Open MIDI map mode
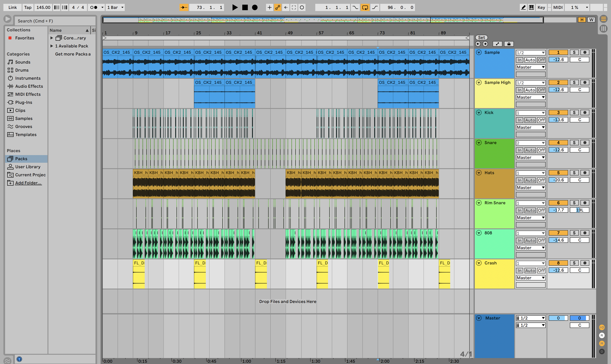 [x=558, y=7]
